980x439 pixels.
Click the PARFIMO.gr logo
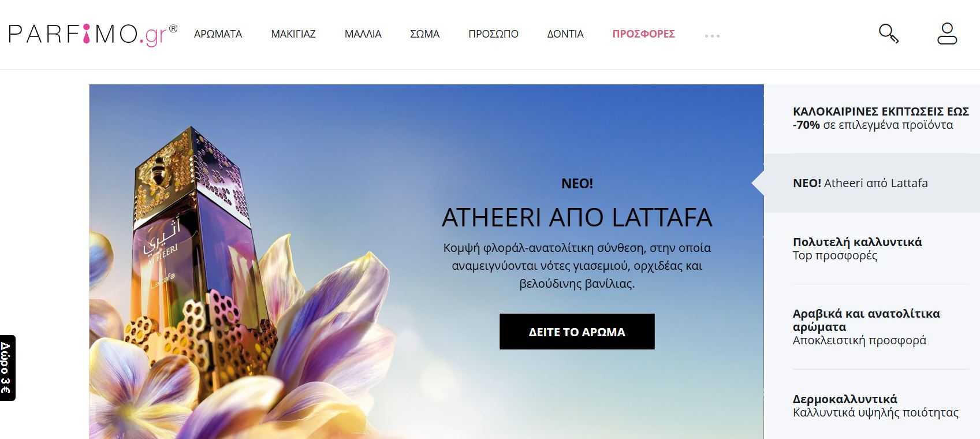click(93, 34)
